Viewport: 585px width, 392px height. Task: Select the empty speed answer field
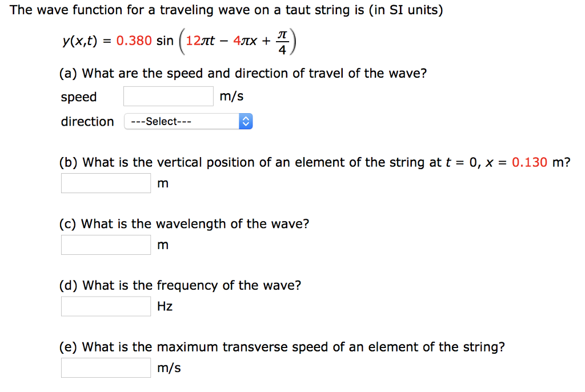point(167,96)
